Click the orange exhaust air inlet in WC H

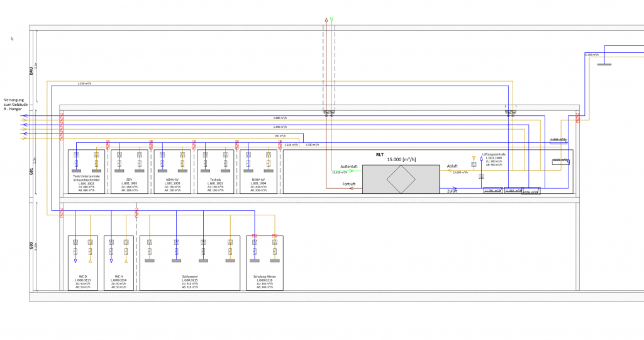(126, 260)
